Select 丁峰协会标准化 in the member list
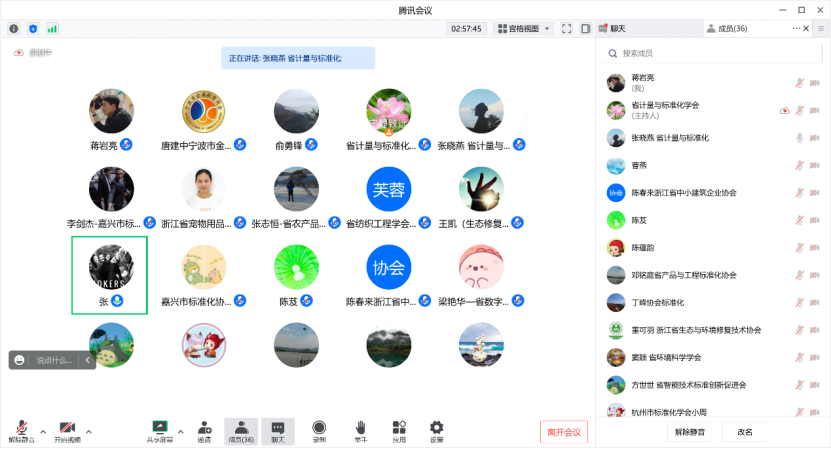Screen dimensions: 831x449 (x=712, y=302)
